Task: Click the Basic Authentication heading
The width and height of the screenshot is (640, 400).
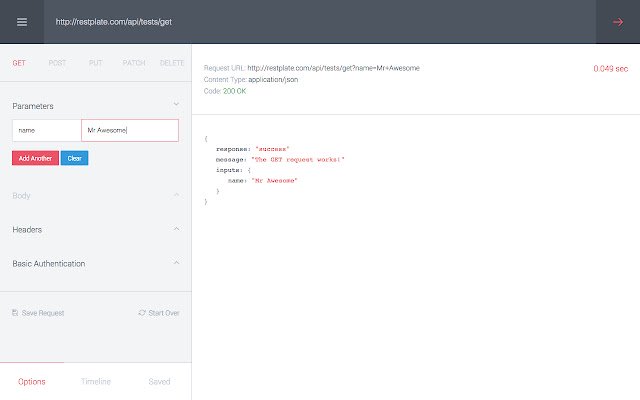Action: 49,264
